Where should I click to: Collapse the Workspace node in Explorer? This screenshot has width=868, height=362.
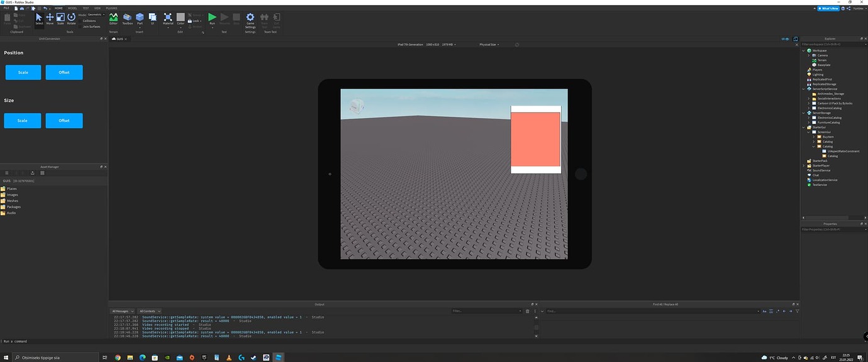(x=804, y=50)
